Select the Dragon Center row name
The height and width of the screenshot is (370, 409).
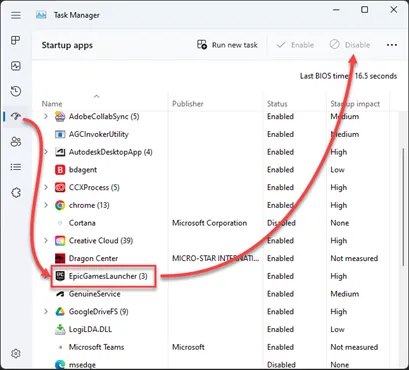[x=93, y=258]
